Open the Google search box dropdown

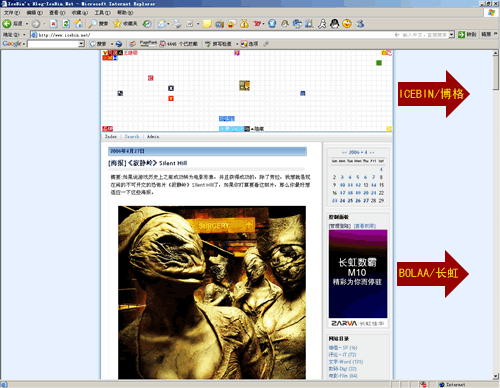(81, 44)
